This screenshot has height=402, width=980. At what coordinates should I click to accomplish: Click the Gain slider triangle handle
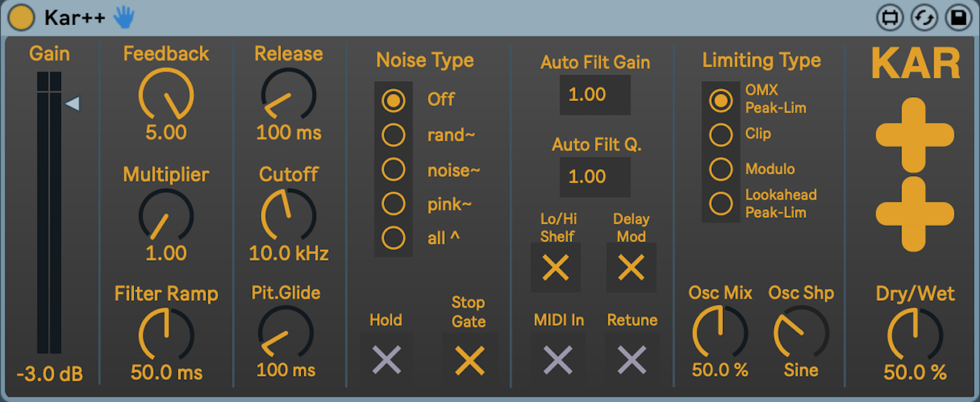point(72,104)
